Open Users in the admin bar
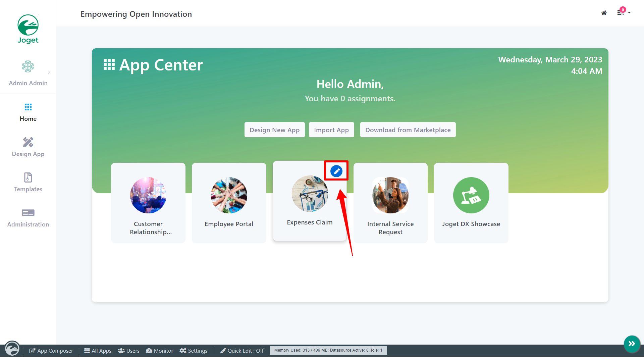644x357 pixels. pyautogui.click(x=128, y=351)
